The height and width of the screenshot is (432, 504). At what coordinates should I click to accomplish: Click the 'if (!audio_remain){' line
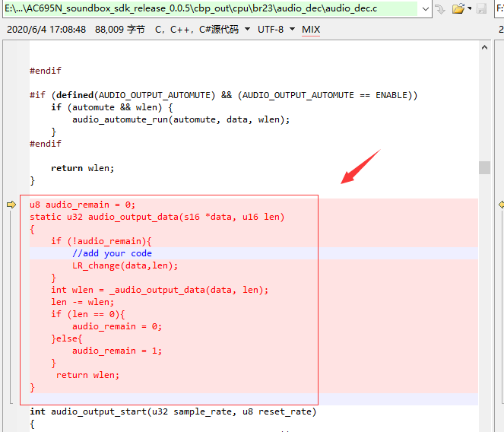[101, 241]
